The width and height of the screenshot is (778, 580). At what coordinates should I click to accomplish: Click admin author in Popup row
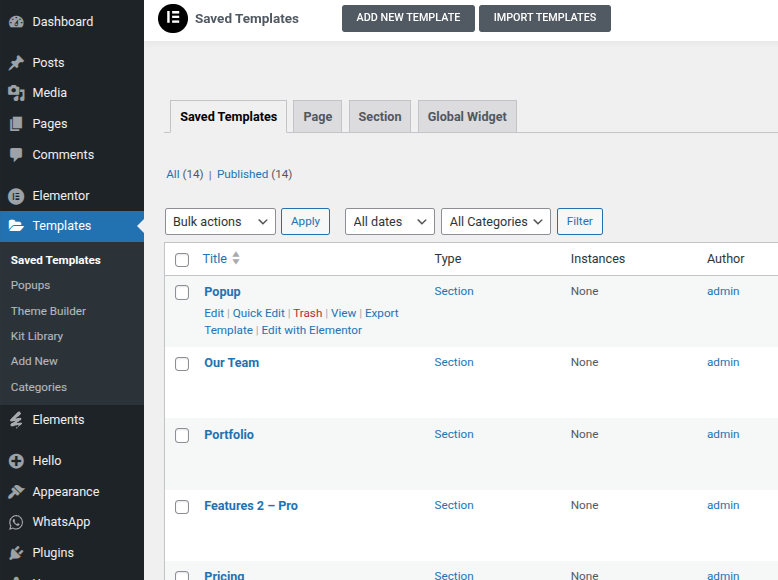(723, 291)
